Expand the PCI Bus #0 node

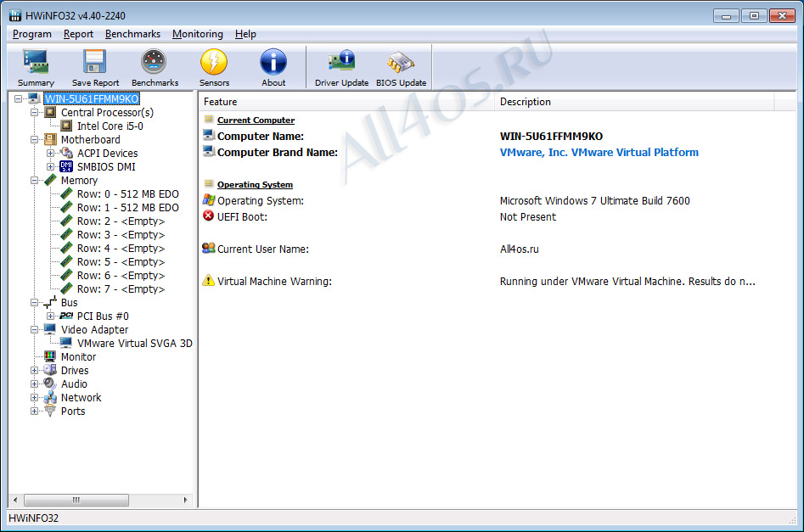click(x=50, y=316)
